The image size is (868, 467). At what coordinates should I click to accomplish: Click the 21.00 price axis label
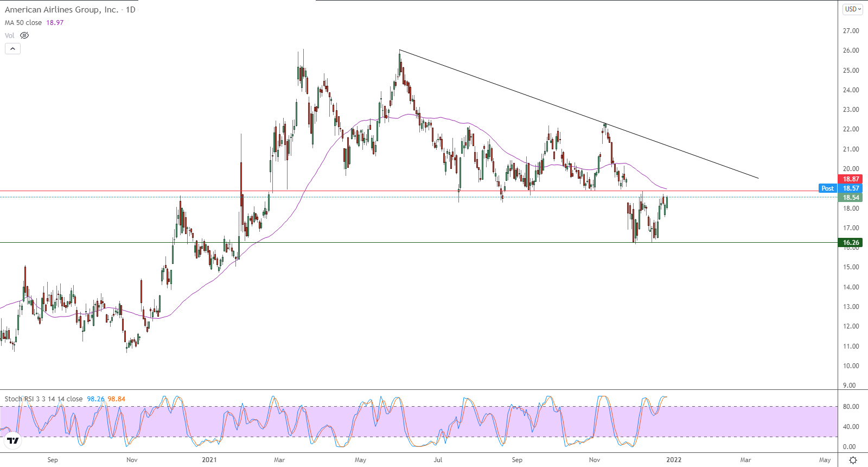coord(851,149)
